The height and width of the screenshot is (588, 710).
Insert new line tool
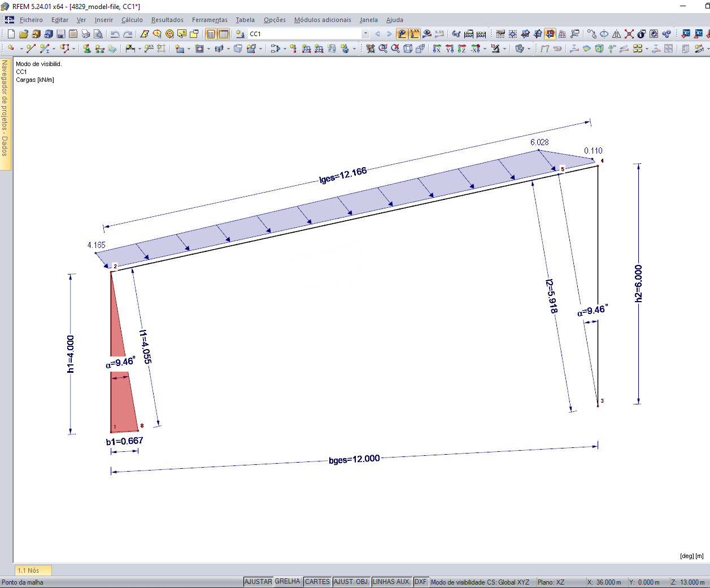(x=31, y=49)
